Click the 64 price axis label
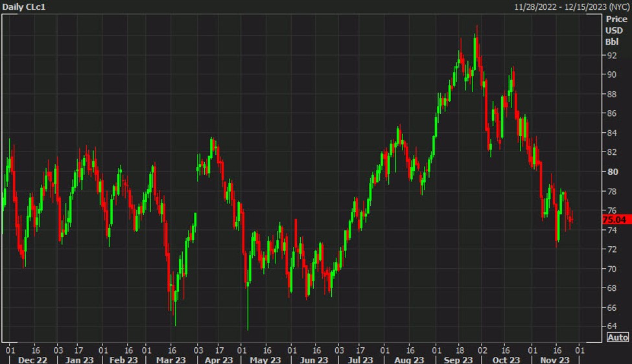 pos(611,326)
